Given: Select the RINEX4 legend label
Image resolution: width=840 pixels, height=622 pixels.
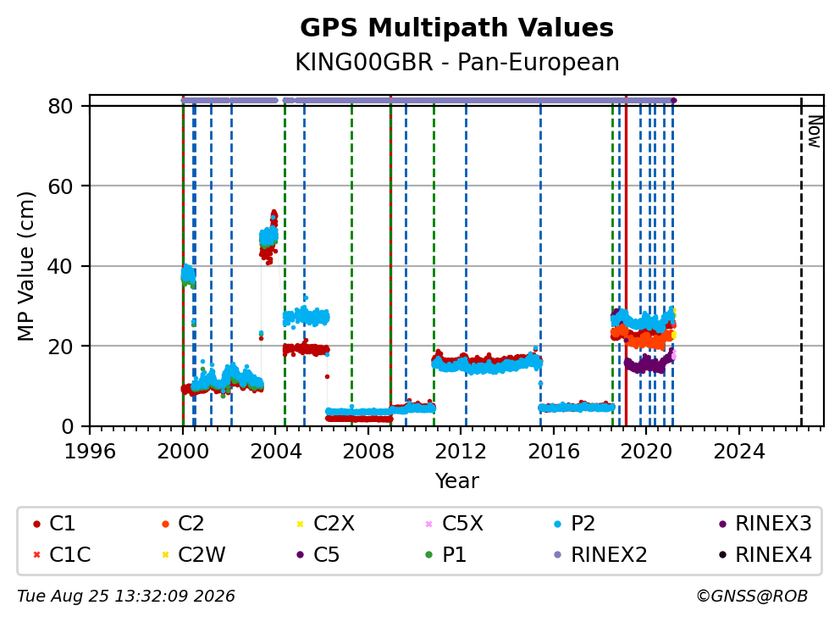Looking at the screenshot, I should (x=774, y=554).
